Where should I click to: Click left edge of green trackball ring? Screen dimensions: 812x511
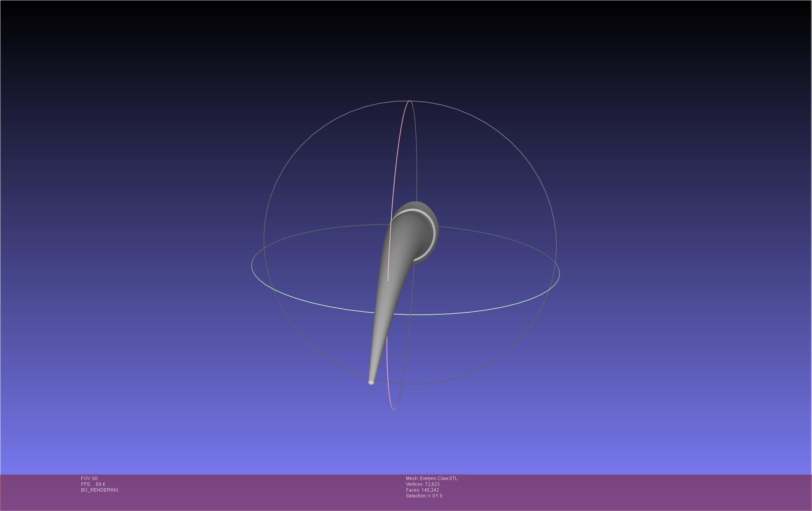252,266
